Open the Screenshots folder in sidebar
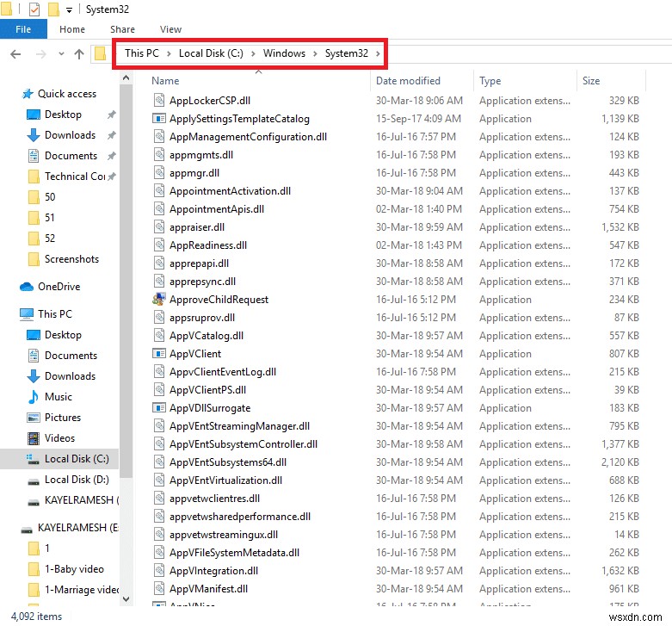This screenshot has height=626, width=672. [x=71, y=259]
